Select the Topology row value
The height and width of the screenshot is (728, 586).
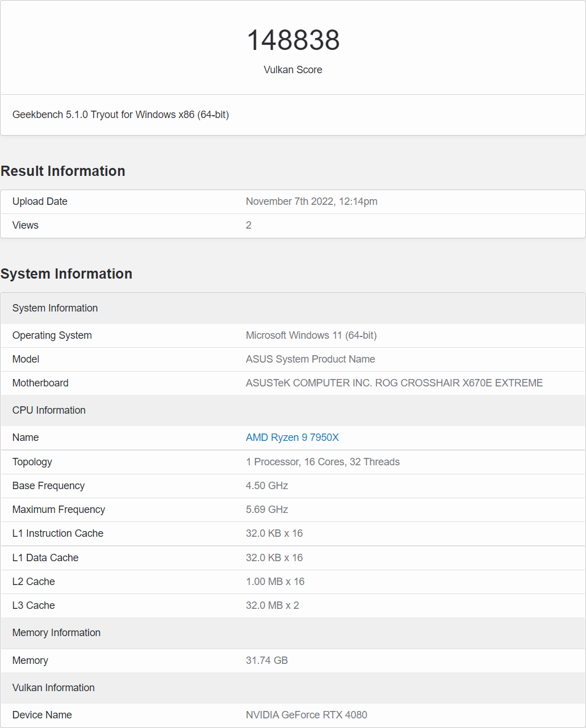coord(323,462)
